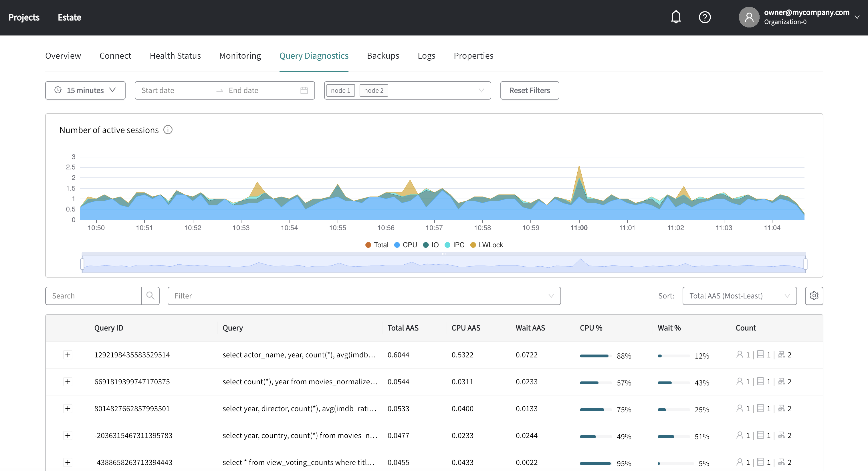
Task: Click the owner@mycompany.com account label
Action: (x=807, y=13)
